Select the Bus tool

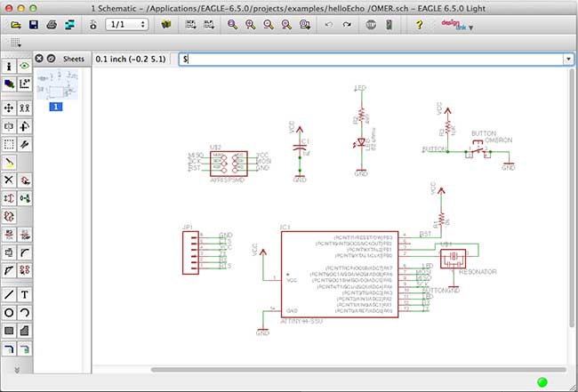coord(9,348)
